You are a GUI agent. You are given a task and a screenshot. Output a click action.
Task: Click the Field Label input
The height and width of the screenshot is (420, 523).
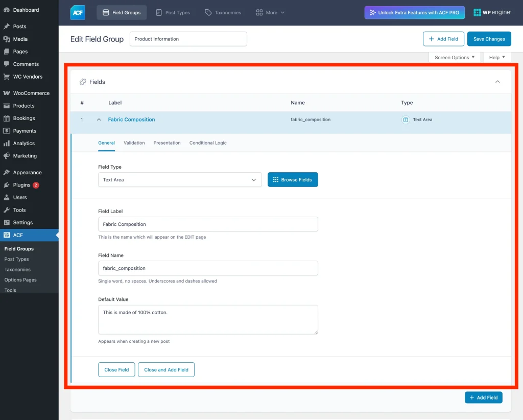tap(208, 224)
